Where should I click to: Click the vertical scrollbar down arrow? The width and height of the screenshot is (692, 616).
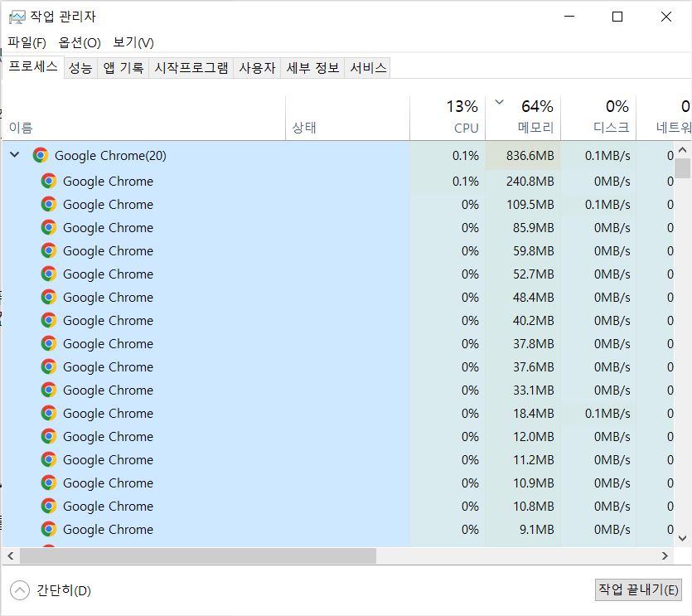click(x=682, y=538)
